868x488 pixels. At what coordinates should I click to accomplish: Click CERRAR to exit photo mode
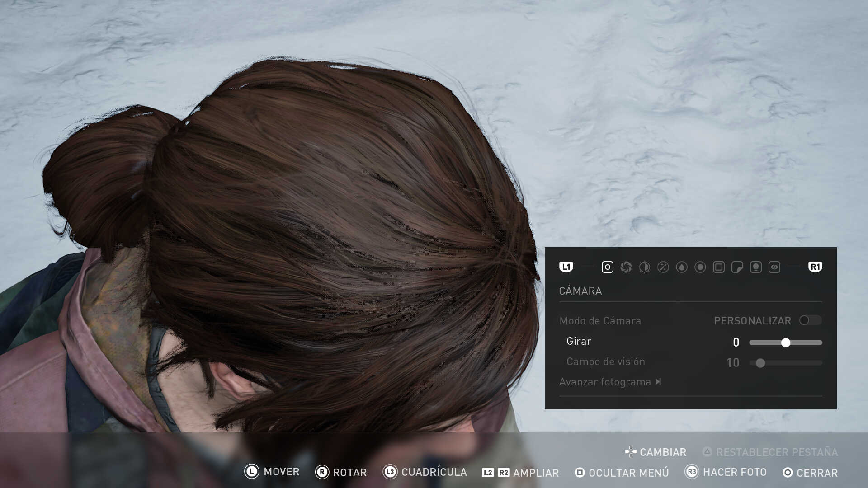coord(810,473)
